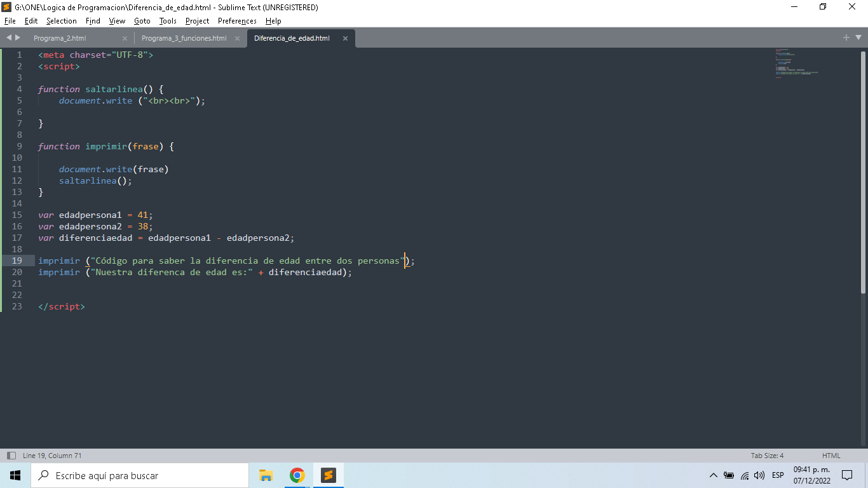Click diferenciaedad variable on line 17
Screen dimensions: 868x488
[x=95, y=238]
